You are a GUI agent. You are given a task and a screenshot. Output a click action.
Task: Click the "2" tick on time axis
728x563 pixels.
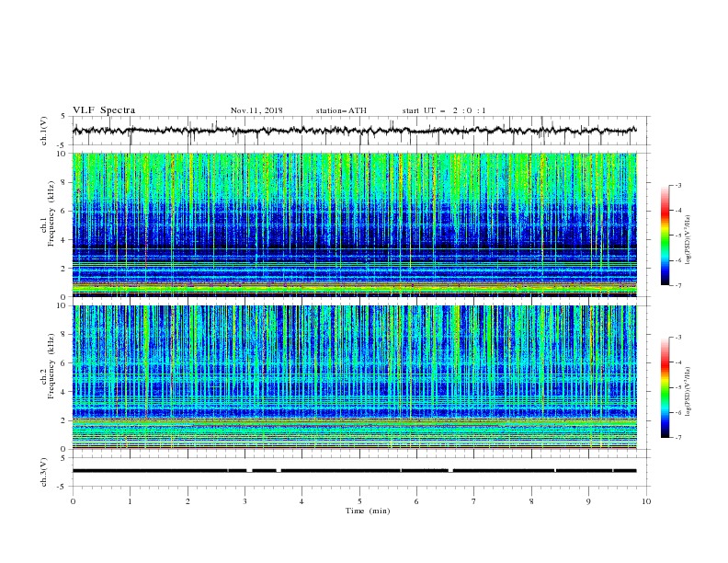(x=188, y=501)
